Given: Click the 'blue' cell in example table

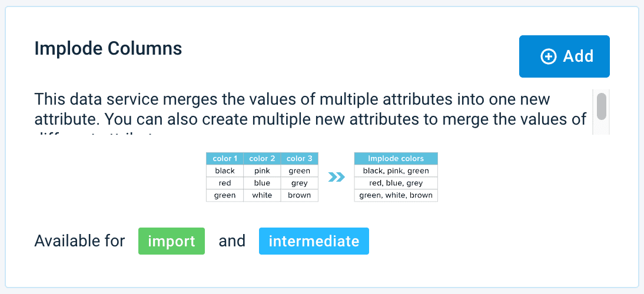Looking at the screenshot, I should [262, 183].
